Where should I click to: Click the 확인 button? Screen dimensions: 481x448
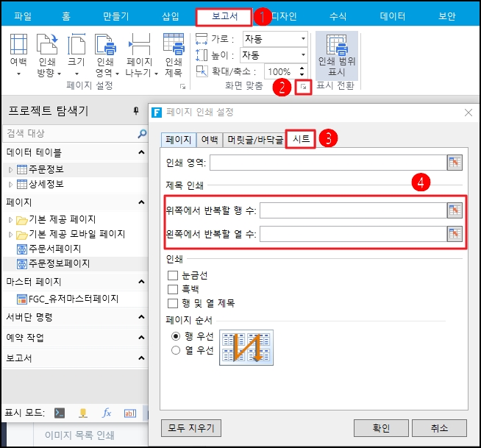tap(381, 427)
